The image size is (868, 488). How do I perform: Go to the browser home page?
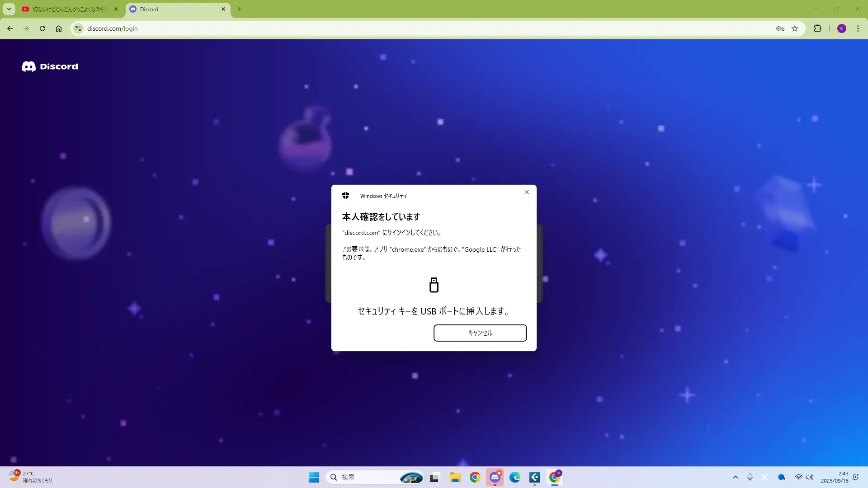click(59, 28)
